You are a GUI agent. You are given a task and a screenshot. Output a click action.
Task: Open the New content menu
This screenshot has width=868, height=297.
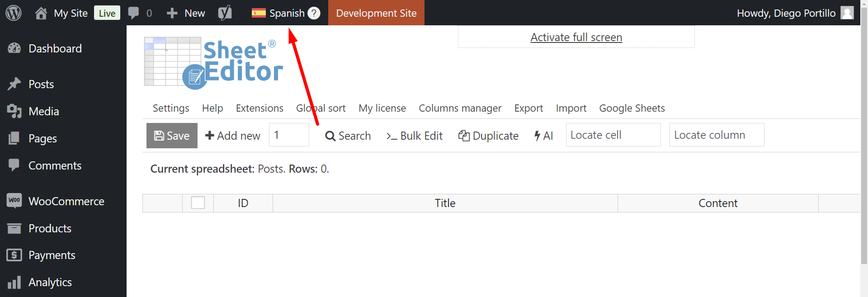[x=186, y=13]
